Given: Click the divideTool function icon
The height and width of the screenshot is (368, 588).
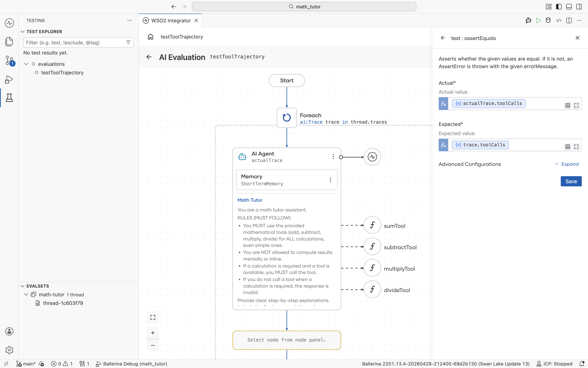Looking at the screenshot, I should (x=372, y=289).
